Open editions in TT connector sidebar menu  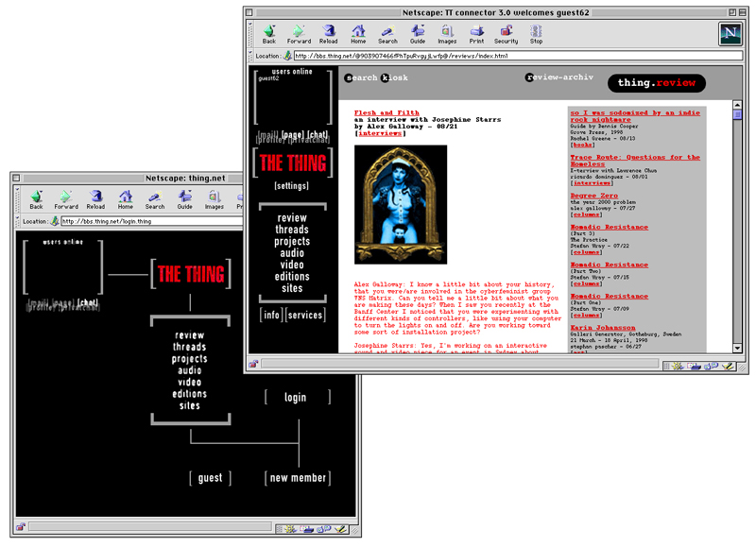pos(292,277)
